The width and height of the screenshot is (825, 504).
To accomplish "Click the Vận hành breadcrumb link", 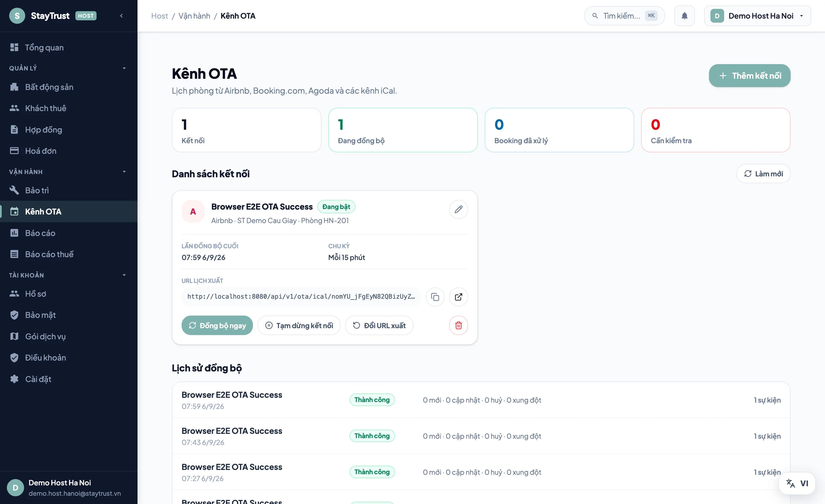I will 194,16.
